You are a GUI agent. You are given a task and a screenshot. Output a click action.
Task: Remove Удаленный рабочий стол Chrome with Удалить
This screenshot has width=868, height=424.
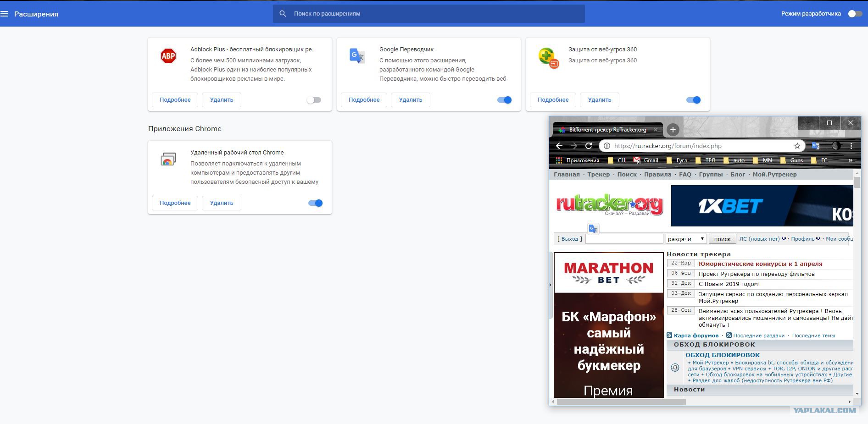pos(222,203)
